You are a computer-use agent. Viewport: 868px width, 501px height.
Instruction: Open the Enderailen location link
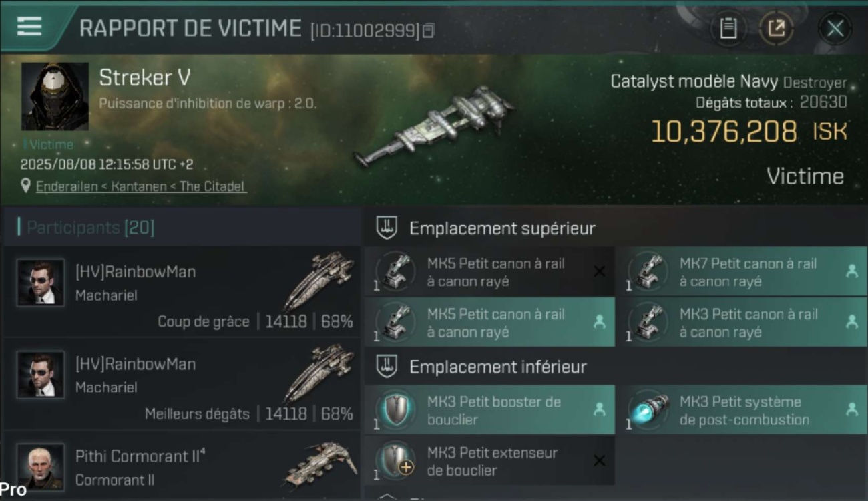click(x=141, y=186)
